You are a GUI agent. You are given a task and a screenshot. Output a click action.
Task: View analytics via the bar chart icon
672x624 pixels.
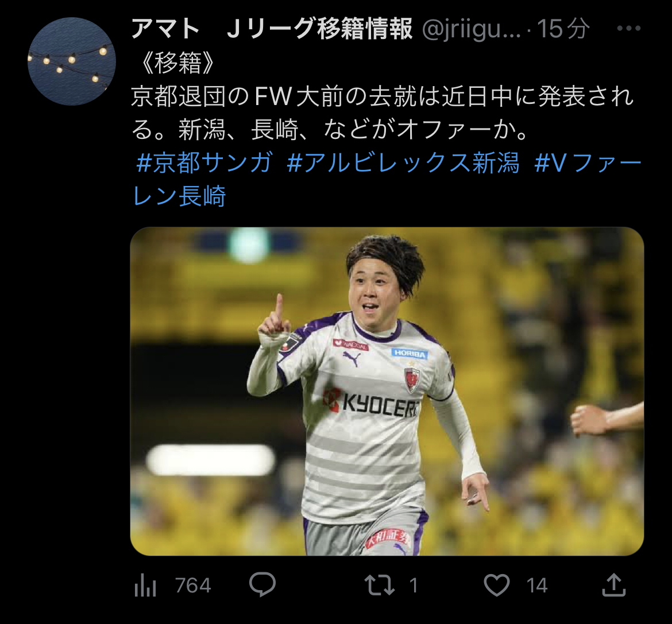(x=145, y=586)
